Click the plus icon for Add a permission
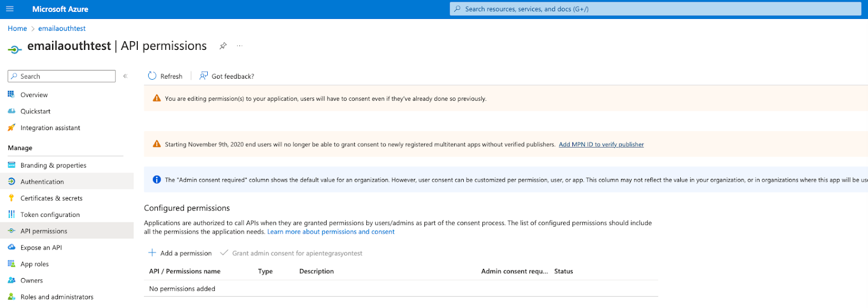This screenshot has width=868, height=308. click(x=152, y=253)
